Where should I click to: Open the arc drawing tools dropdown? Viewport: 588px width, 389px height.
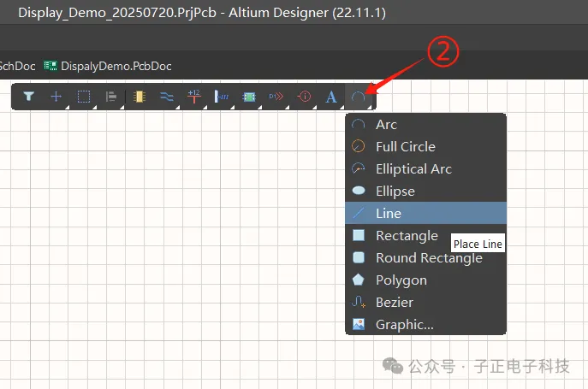click(x=359, y=97)
